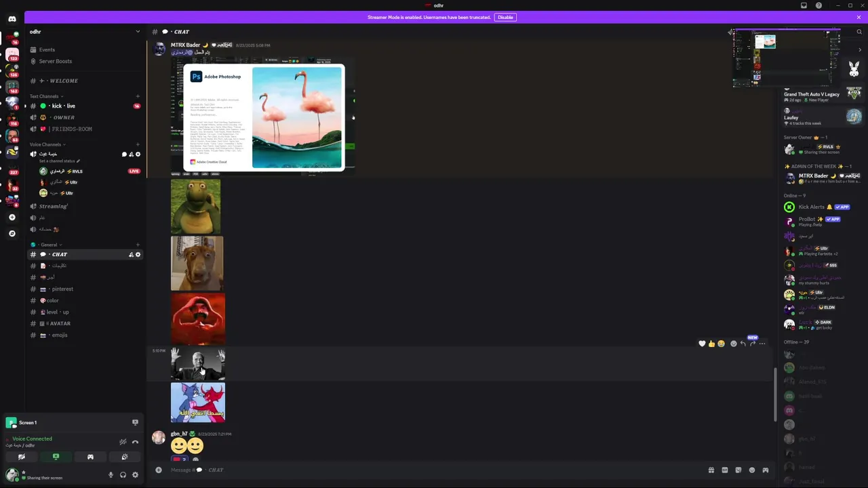868x488 pixels.
Task: Disconnect from voice with hang-up icon
Action: tap(135, 442)
